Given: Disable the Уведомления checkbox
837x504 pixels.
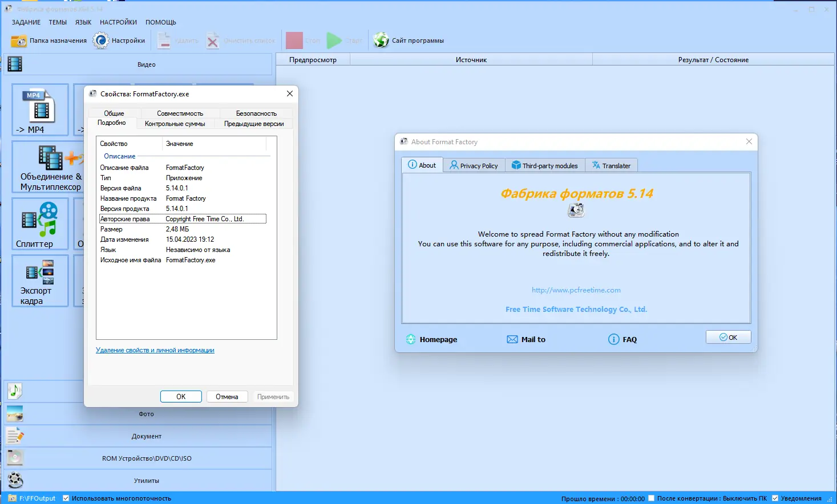Looking at the screenshot, I should 775,497.
